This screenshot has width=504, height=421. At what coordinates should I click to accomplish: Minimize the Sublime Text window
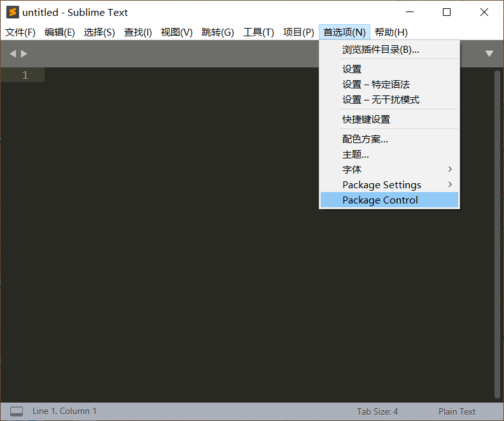[x=410, y=12]
